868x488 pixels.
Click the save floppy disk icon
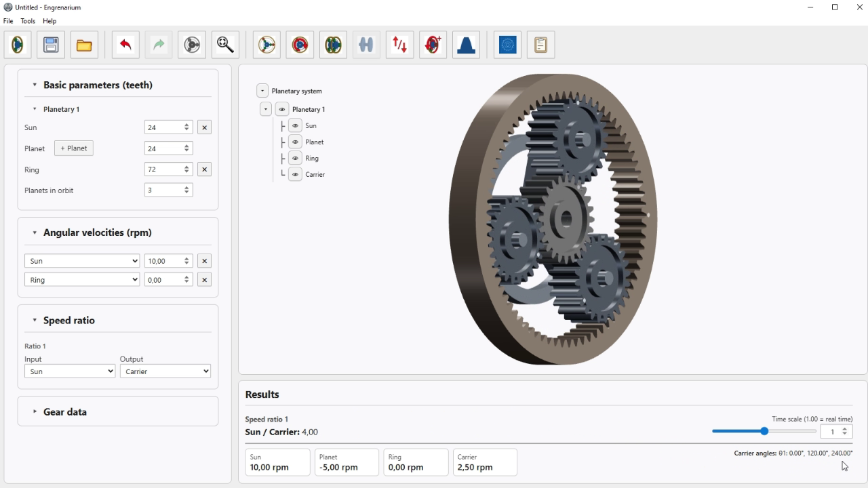tap(51, 45)
